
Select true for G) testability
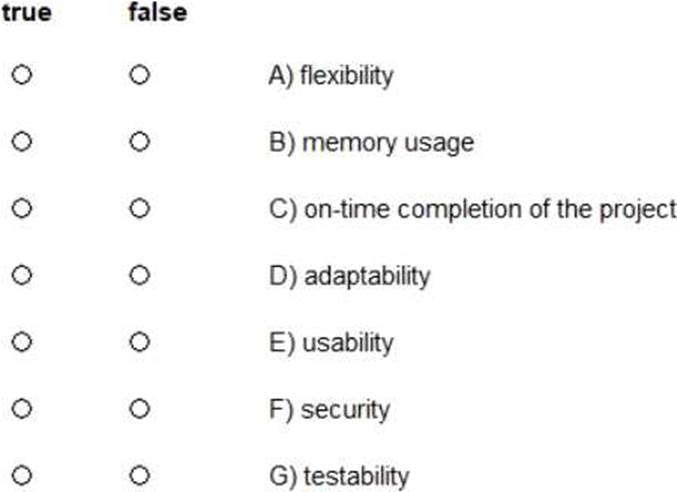click(22, 476)
